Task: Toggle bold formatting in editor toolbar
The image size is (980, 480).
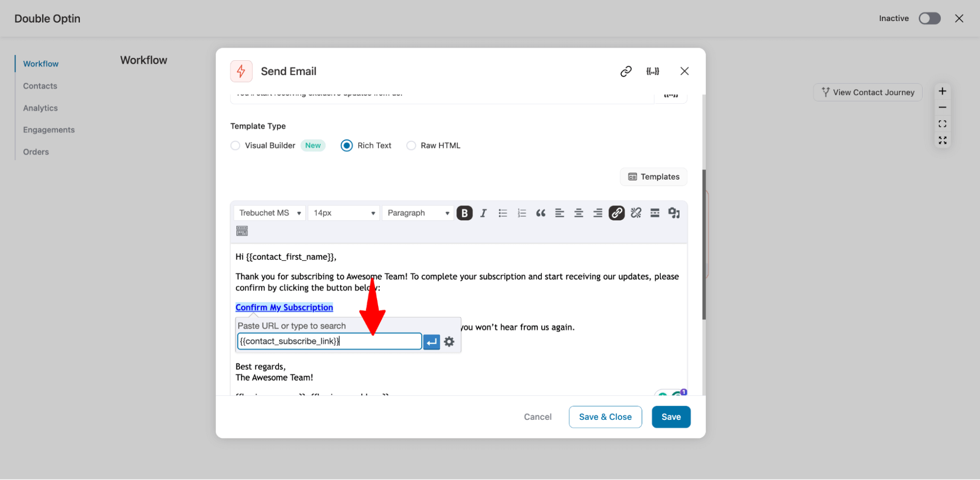Action: pyautogui.click(x=464, y=213)
